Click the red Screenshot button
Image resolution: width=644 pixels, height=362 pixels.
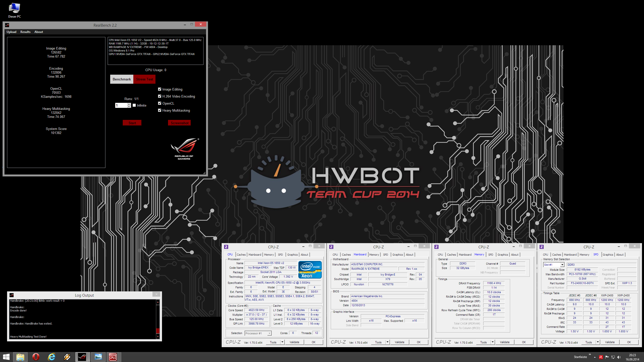click(179, 123)
